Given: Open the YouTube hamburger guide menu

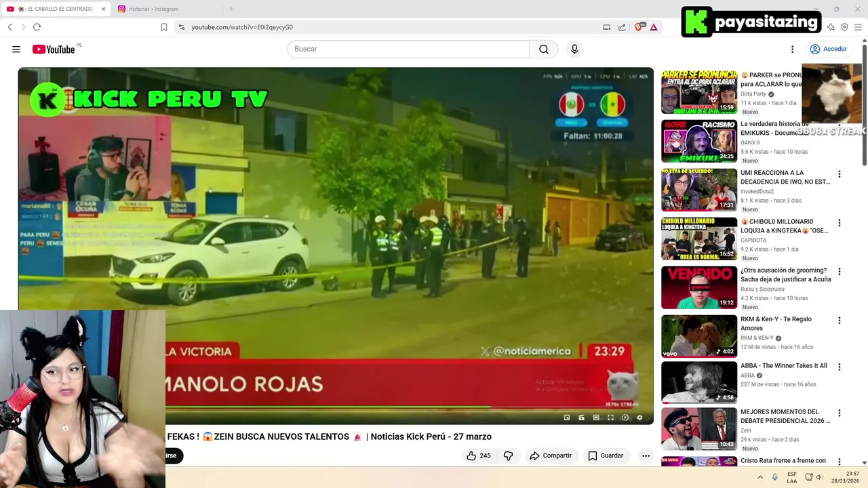Looking at the screenshot, I should tap(16, 49).
